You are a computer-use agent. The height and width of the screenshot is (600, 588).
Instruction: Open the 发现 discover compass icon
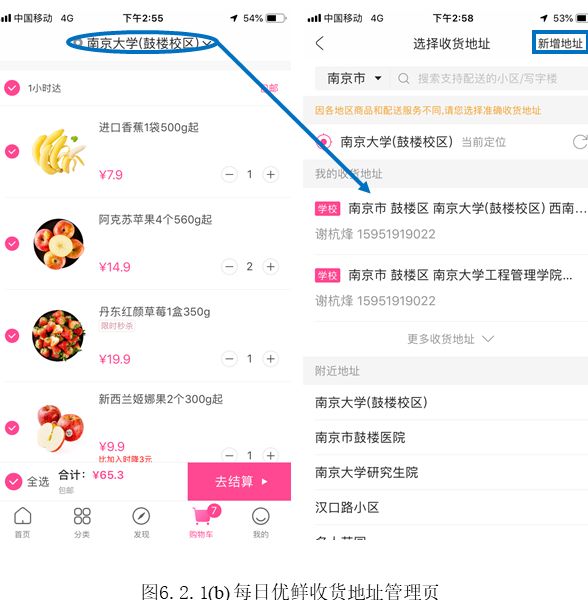[141, 516]
